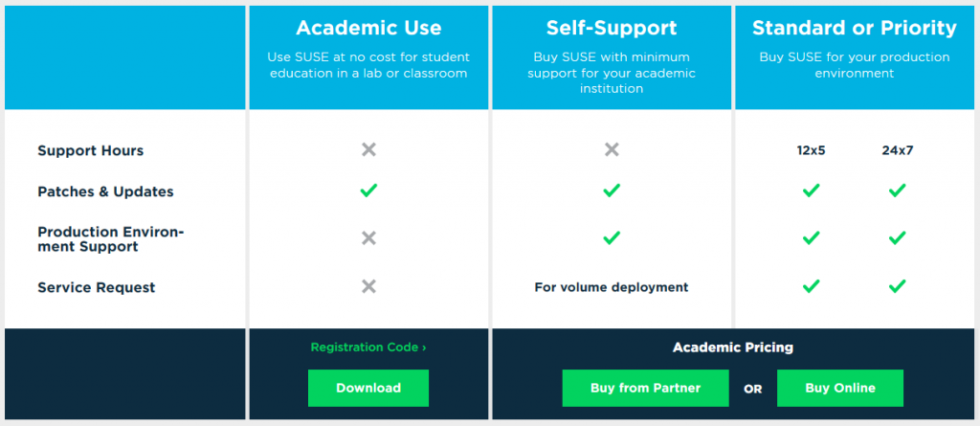Select the Self-Support column heading

pos(612,28)
